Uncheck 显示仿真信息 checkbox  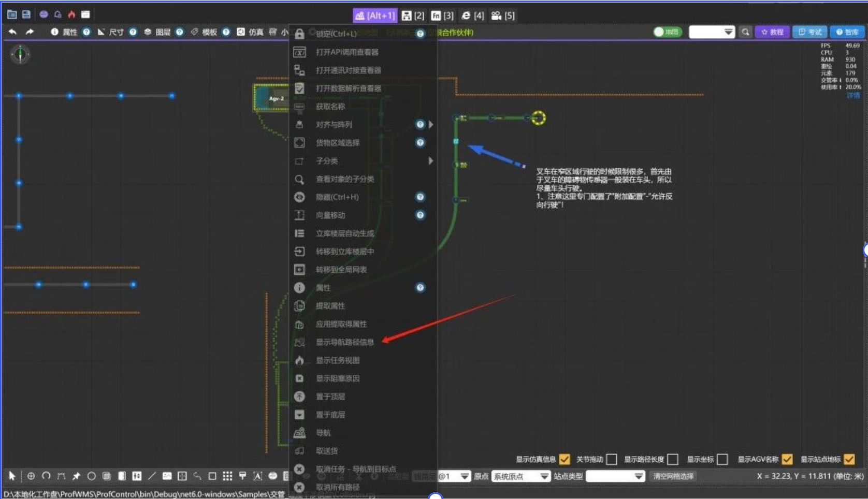(x=565, y=459)
